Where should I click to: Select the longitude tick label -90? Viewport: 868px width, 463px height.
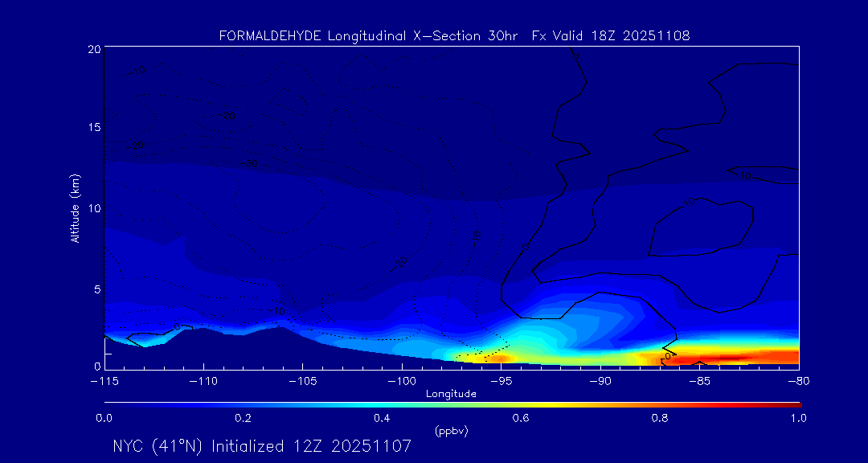(x=600, y=382)
